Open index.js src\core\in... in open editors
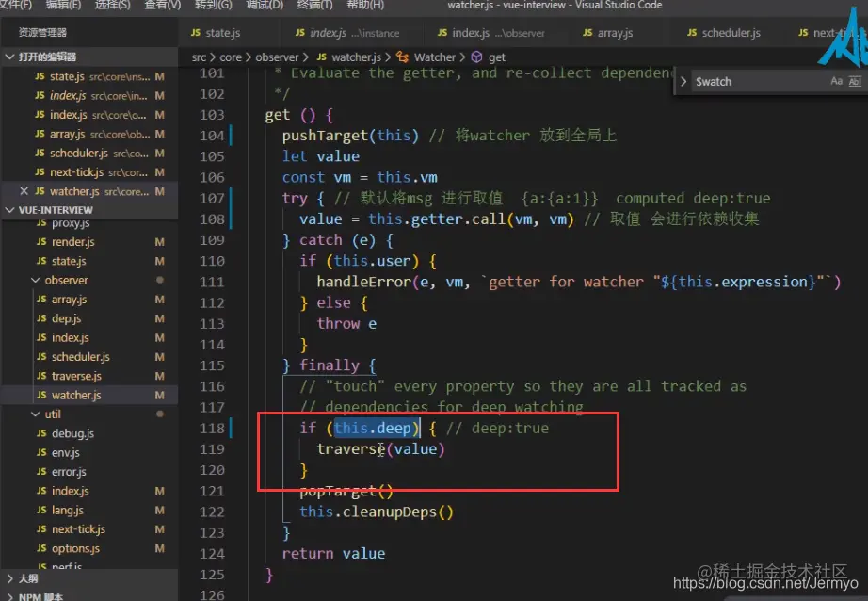 pyautogui.click(x=89, y=96)
